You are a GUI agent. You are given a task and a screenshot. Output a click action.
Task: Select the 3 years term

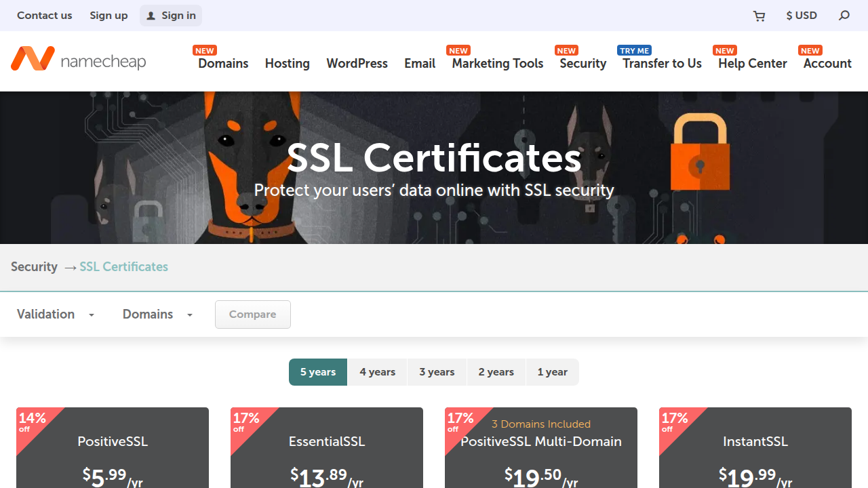tap(437, 372)
